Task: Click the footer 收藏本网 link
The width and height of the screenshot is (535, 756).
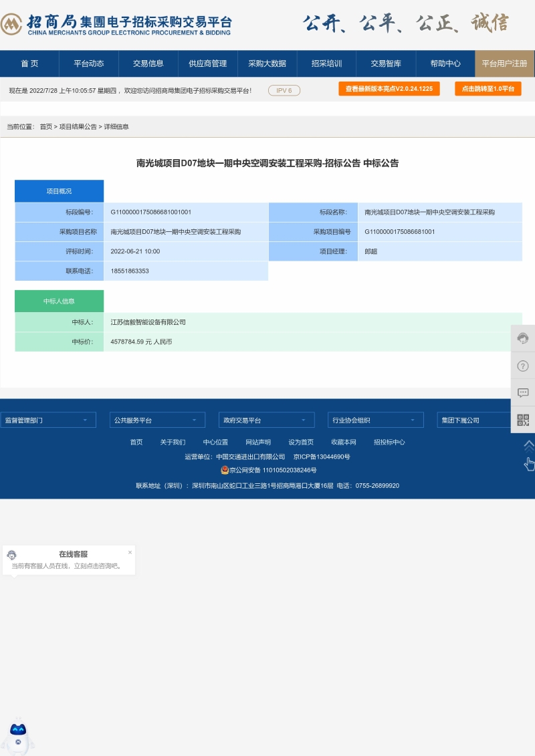Action: (344, 442)
